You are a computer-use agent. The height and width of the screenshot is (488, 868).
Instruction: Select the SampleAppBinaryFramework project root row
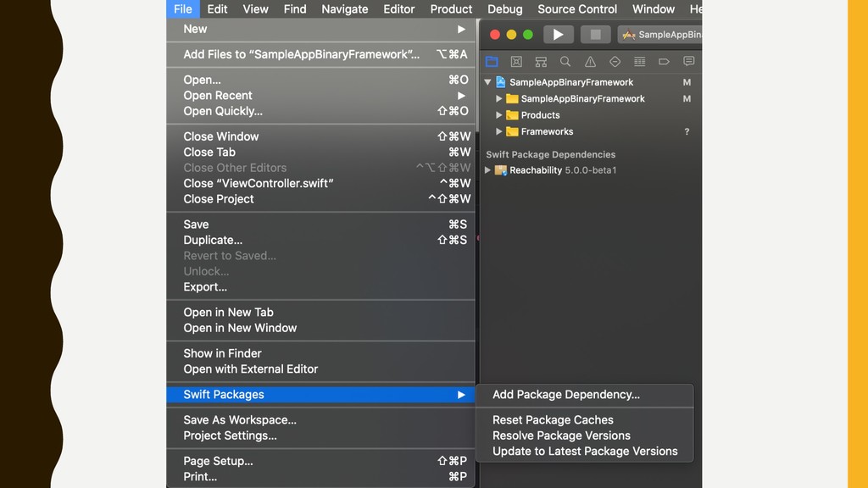pos(591,82)
